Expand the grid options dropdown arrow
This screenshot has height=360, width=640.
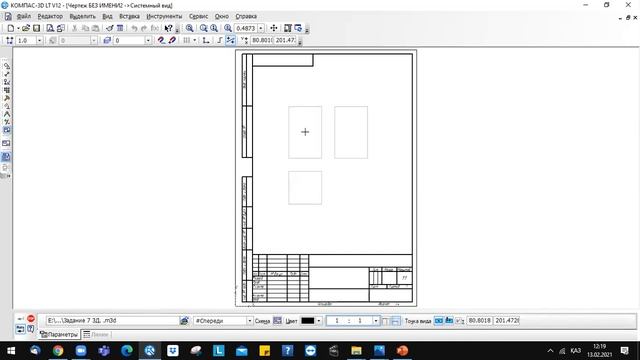(x=195, y=40)
